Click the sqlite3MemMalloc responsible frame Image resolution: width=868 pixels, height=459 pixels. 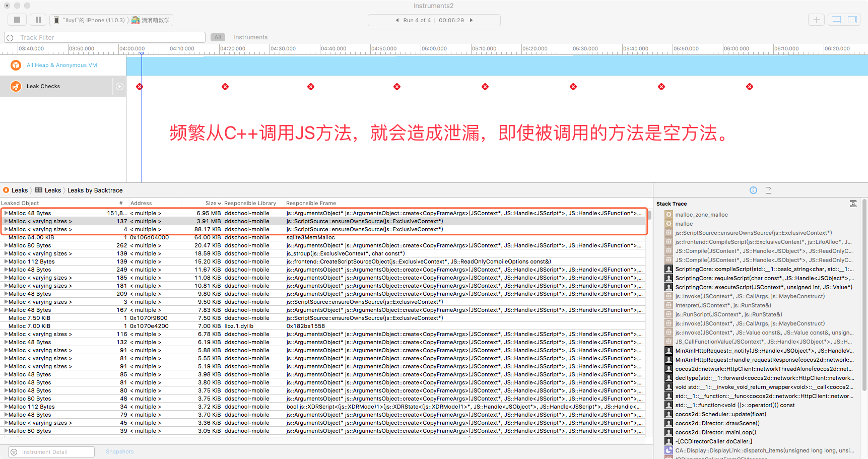(x=311, y=237)
